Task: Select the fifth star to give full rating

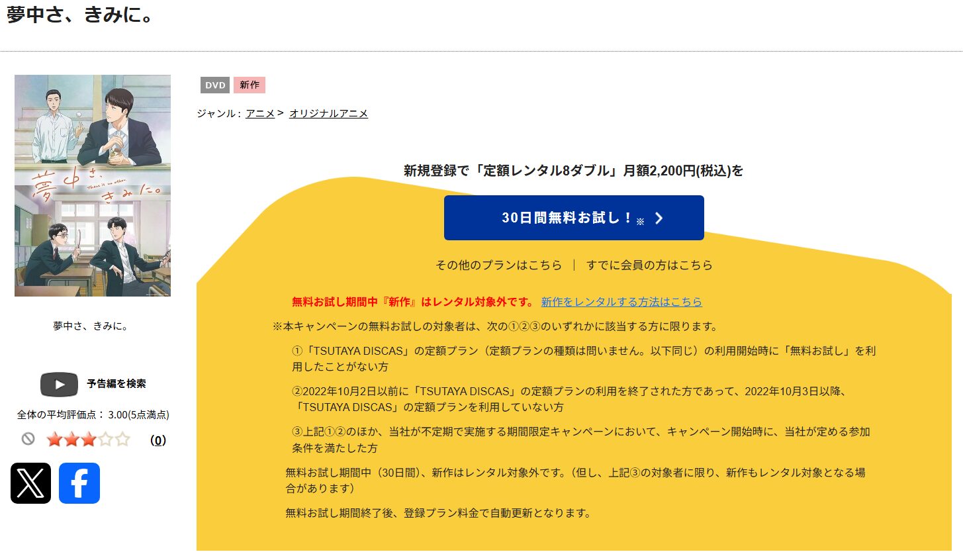Action: (x=123, y=440)
